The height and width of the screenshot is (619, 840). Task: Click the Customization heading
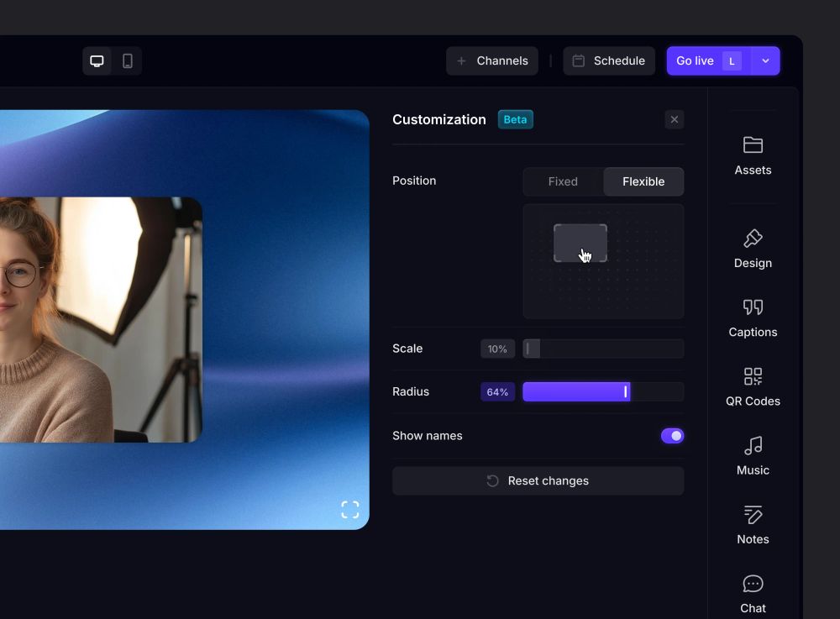pyautogui.click(x=439, y=119)
